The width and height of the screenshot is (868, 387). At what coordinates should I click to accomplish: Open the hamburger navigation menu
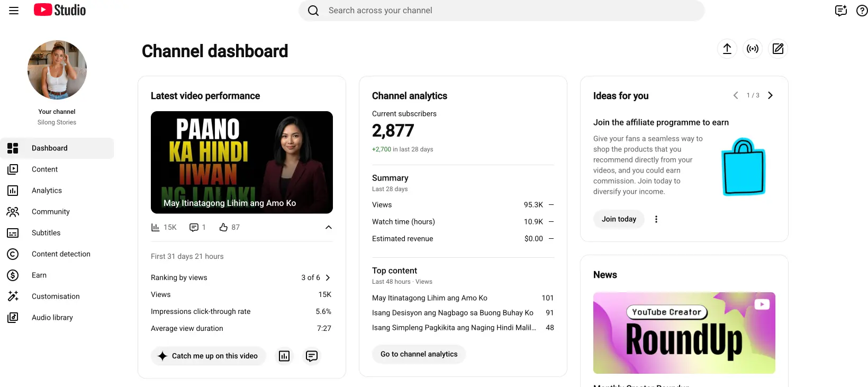pos(14,11)
